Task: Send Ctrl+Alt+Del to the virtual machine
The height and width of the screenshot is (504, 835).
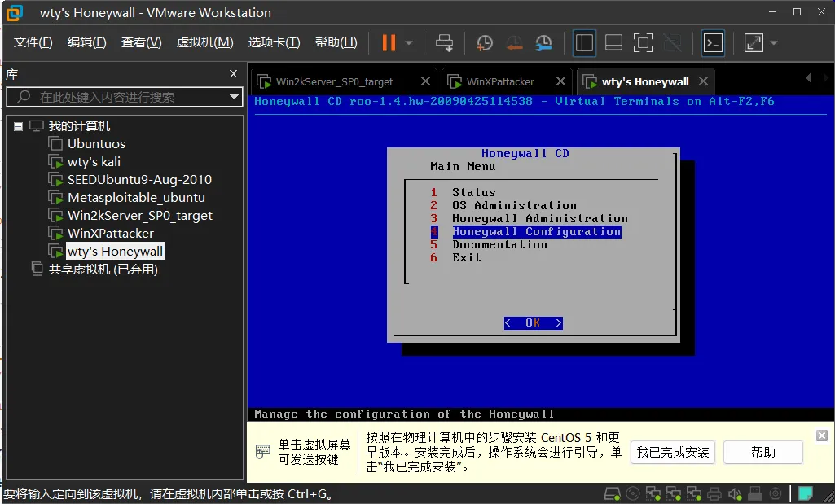Action: [x=444, y=42]
